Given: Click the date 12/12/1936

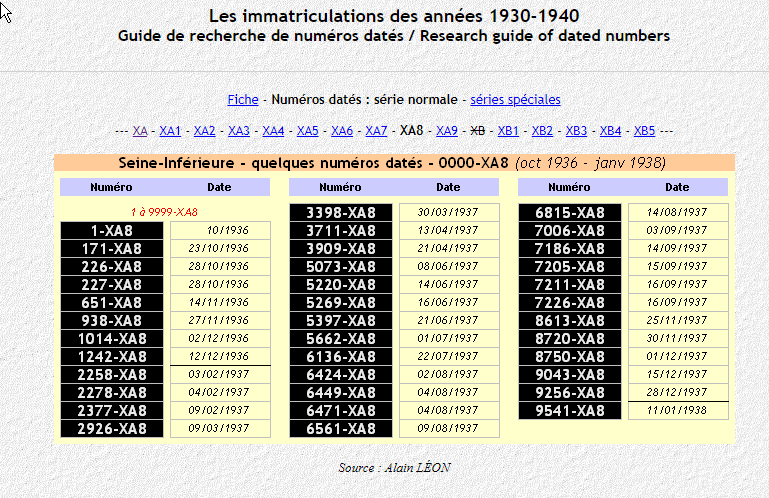Looking at the screenshot, I should coord(219,356).
